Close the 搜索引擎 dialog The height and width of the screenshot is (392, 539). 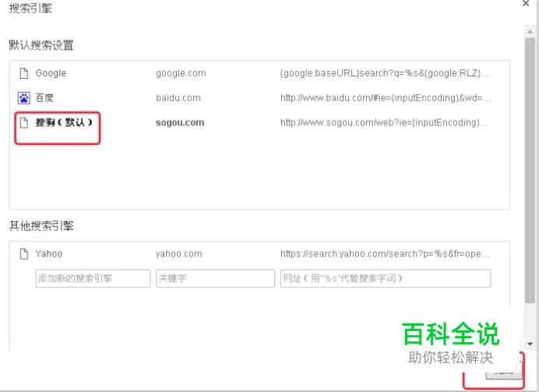[x=526, y=4]
